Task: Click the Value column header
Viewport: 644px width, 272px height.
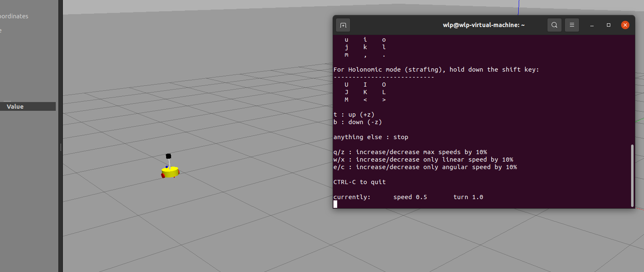Action: 15,107
